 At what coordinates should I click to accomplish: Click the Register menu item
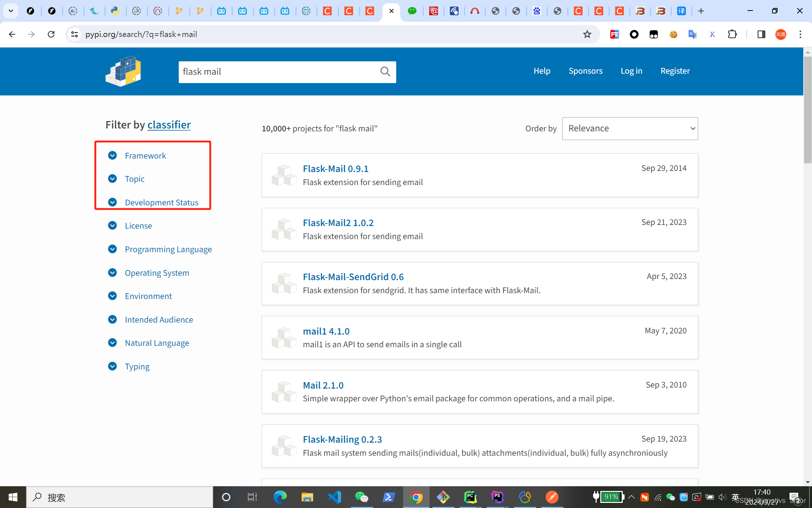675,70
